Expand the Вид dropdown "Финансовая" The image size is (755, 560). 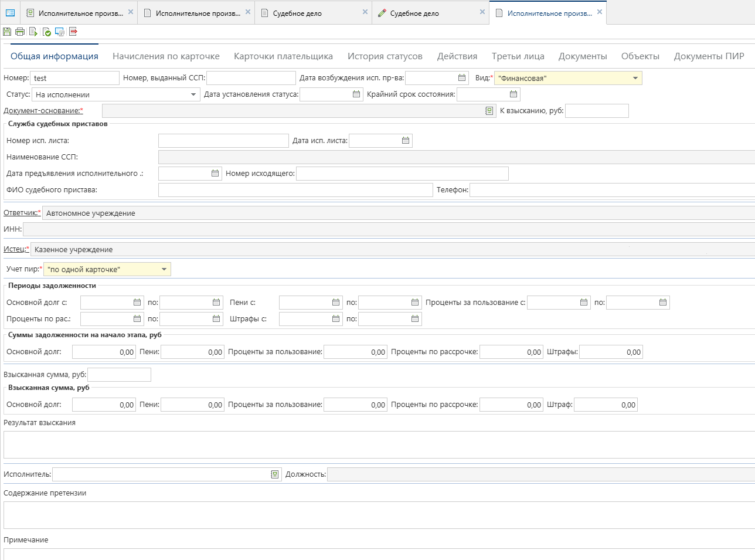(635, 78)
